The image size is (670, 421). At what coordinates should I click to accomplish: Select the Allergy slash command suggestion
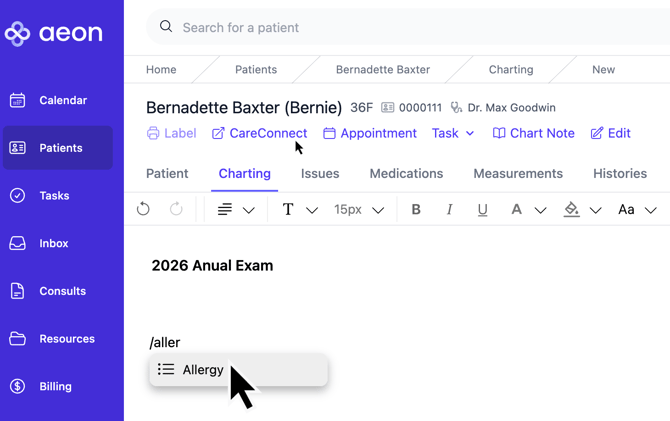point(202,370)
